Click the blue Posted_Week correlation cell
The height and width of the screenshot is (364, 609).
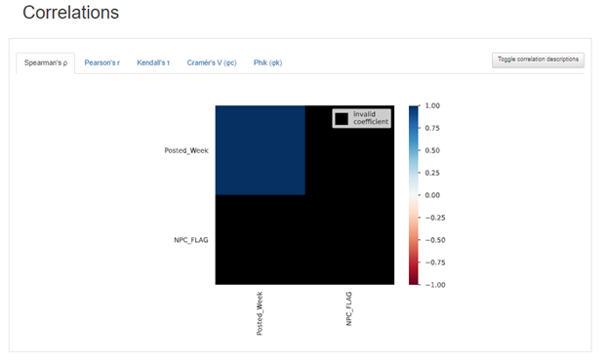[261, 150]
